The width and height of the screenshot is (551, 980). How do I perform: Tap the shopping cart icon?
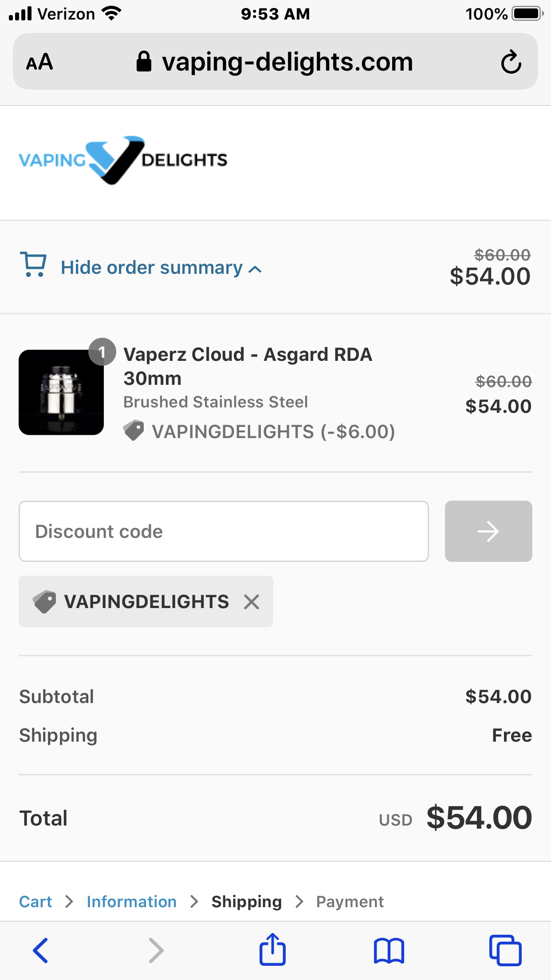pyautogui.click(x=33, y=265)
